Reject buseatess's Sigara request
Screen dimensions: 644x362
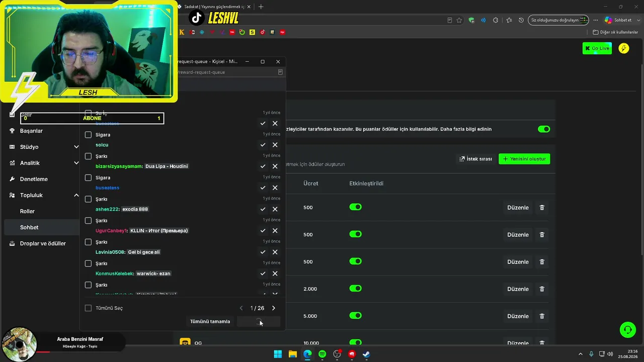click(x=275, y=188)
